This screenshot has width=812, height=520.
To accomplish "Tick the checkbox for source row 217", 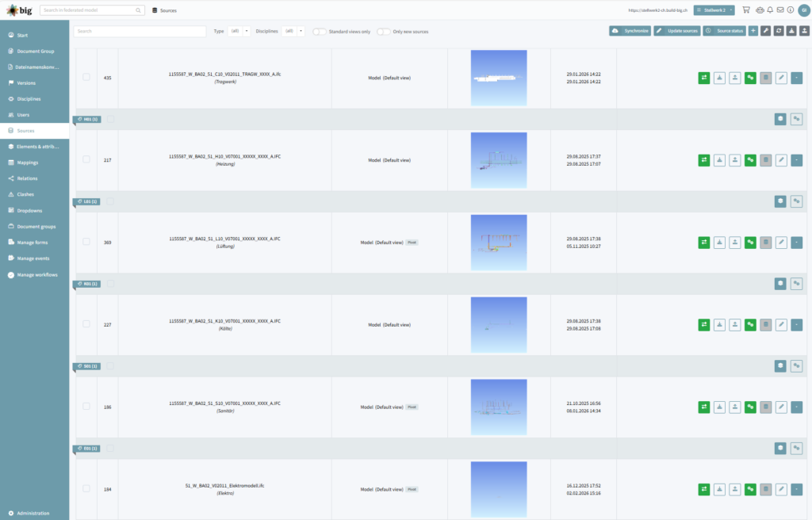I will pyautogui.click(x=86, y=160).
